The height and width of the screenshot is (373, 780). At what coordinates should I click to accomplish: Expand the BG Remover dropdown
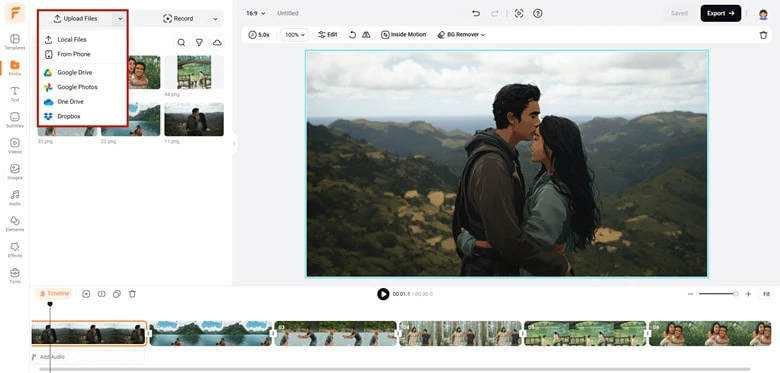[483, 35]
